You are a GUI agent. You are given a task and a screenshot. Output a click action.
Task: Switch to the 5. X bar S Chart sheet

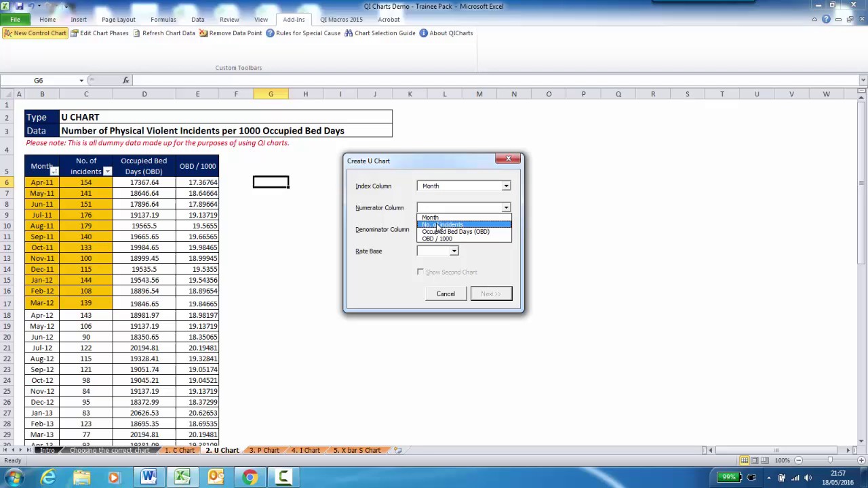[x=357, y=450]
